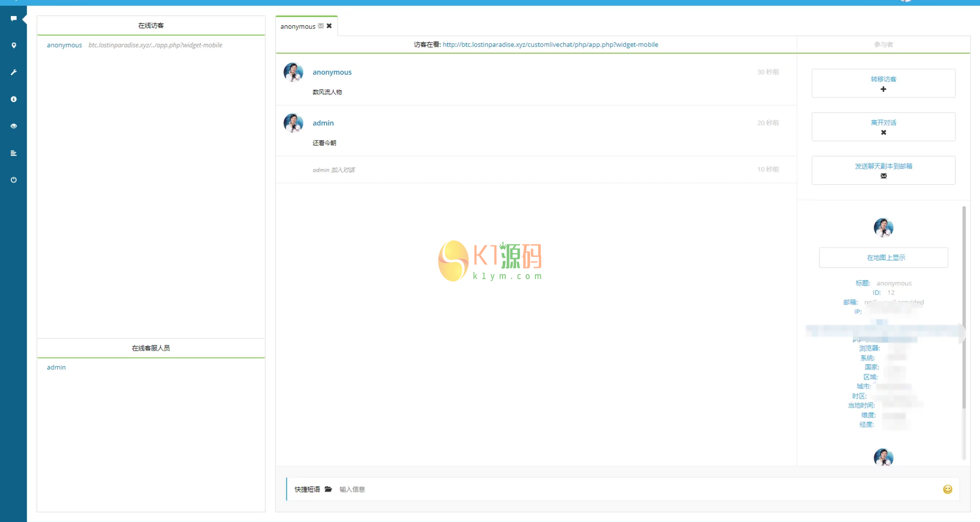Open the 快捷短语 quick phrases folder

coord(328,490)
